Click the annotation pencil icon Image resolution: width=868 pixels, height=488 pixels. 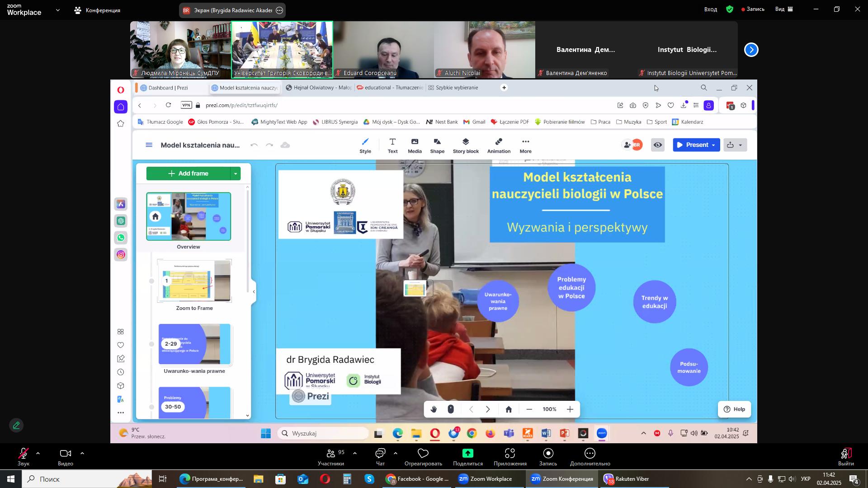click(17, 426)
